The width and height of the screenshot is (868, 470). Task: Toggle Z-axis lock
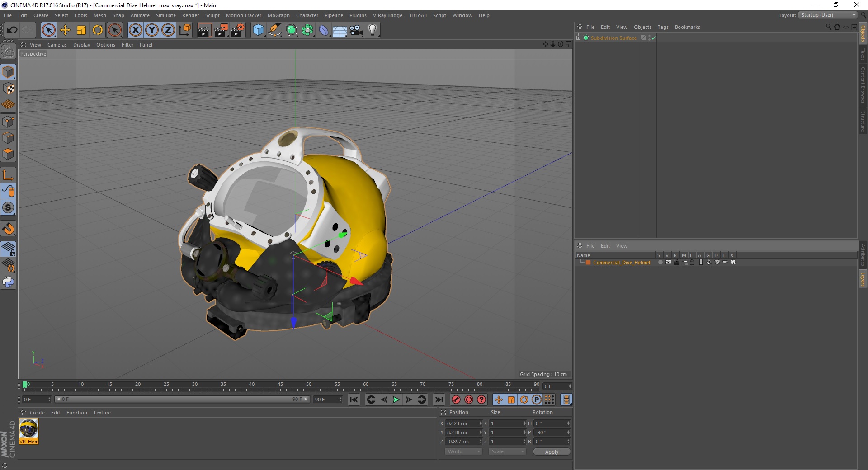(x=168, y=30)
